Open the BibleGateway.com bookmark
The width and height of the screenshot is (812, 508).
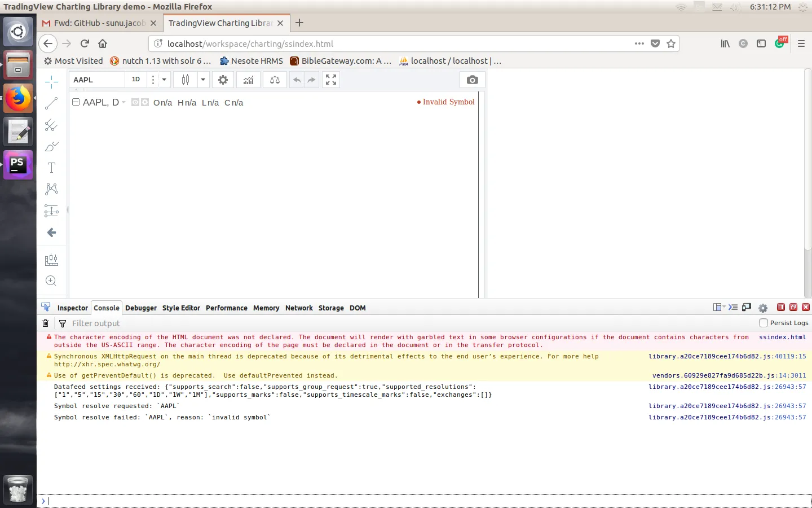click(x=341, y=61)
